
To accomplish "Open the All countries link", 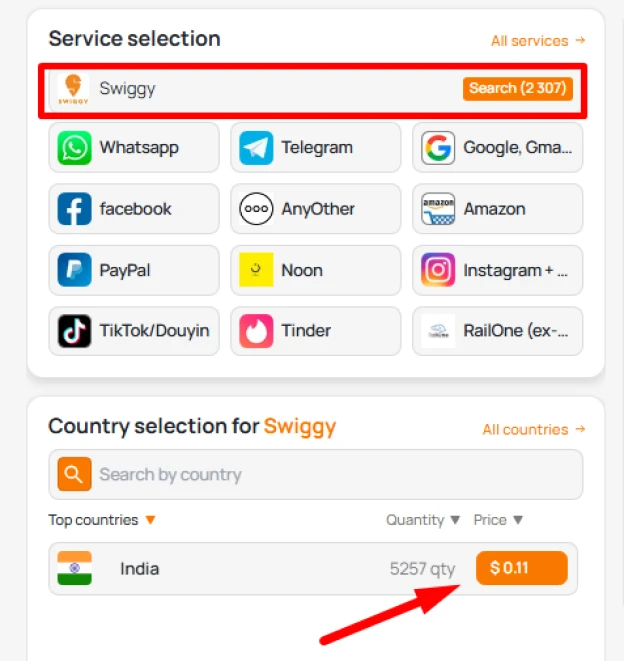I will [533, 430].
